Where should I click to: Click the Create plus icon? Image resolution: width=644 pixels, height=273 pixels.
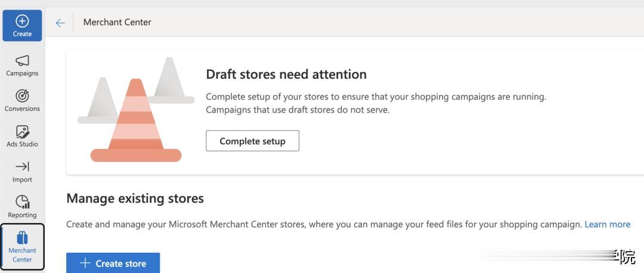22,21
